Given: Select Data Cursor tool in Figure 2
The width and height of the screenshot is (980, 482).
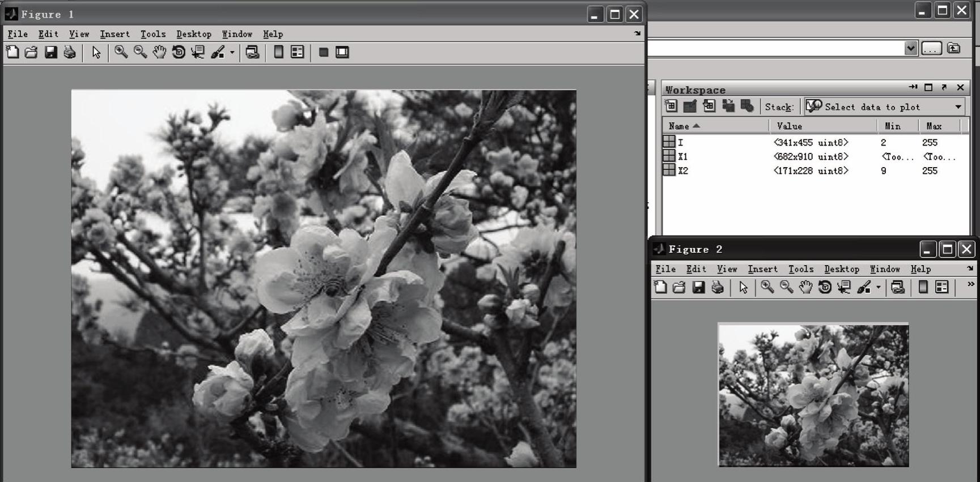Looking at the screenshot, I should pyautogui.click(x=844, y=288).
